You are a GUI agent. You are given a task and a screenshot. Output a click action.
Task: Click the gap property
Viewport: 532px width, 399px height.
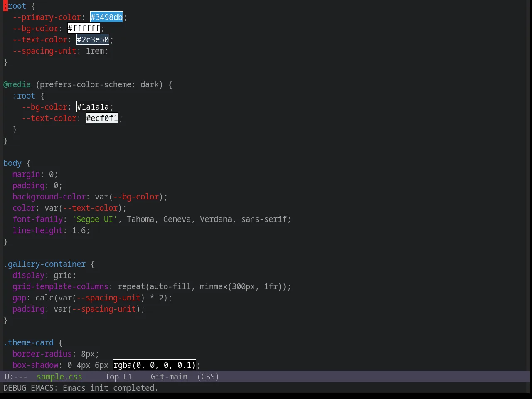pyautogui.click(x=19, y=298)
